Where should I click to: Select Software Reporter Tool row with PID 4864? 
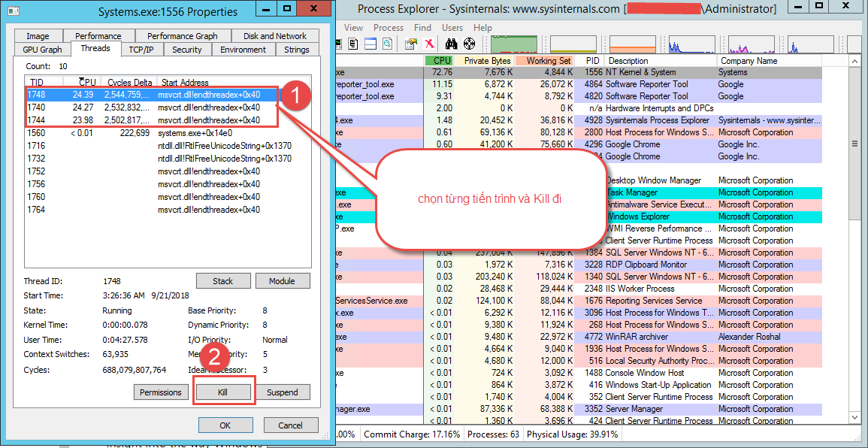point(579,84)
